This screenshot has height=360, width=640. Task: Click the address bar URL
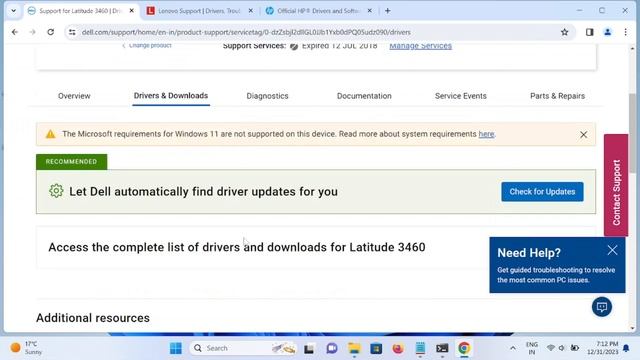tap(246, 32)
